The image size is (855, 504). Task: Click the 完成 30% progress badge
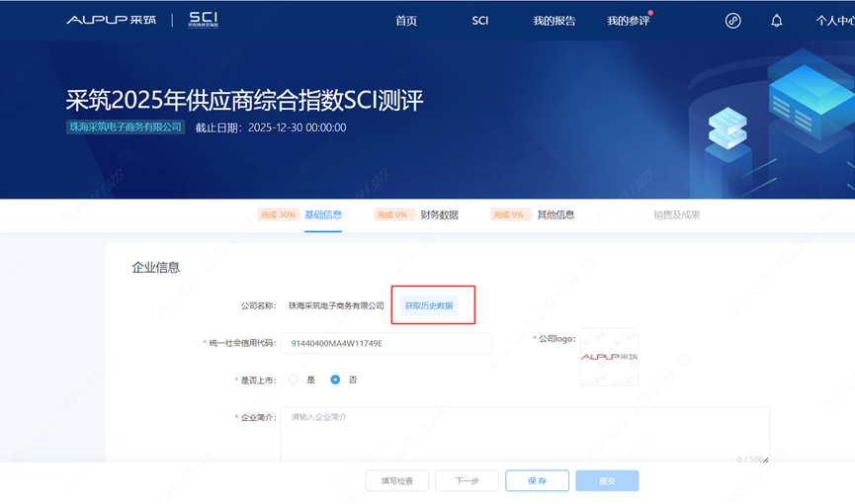click(x=278, y=214)
